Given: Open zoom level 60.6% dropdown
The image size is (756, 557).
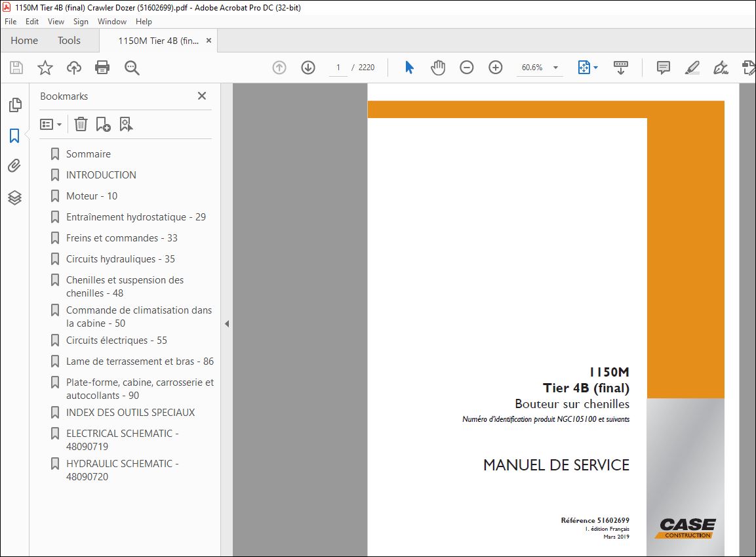Looking at the screenshot, I should pos(556,68).
